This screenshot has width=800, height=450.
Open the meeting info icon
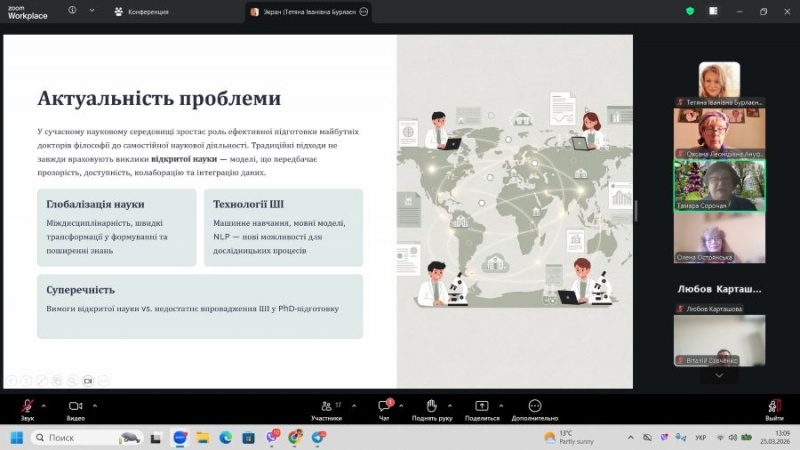[x=72, y=11]
